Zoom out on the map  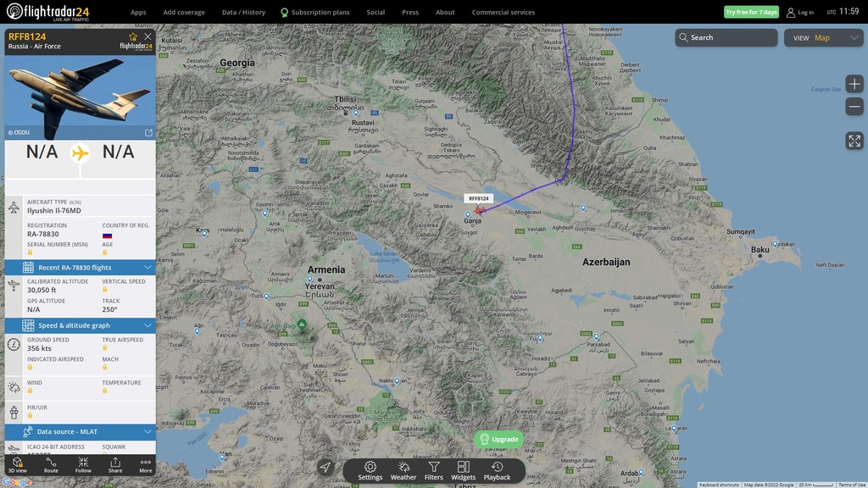pos(854,107)
